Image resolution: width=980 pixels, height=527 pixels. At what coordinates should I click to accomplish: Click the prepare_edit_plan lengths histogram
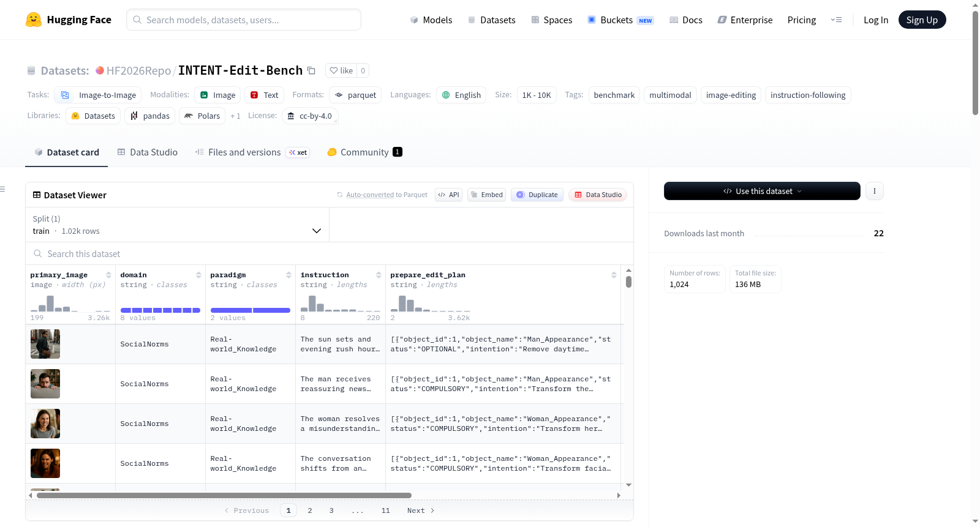tap(431, 304)
